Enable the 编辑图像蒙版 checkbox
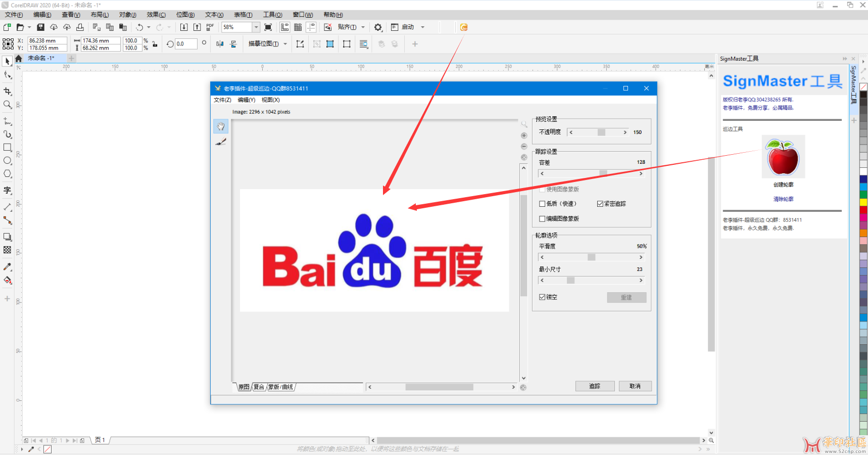 coord(542,219)
